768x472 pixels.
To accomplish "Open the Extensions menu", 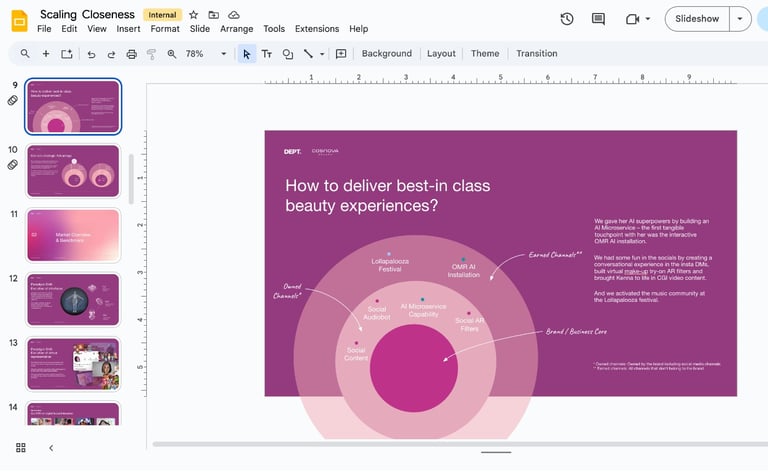I will (x=317, y=29).
